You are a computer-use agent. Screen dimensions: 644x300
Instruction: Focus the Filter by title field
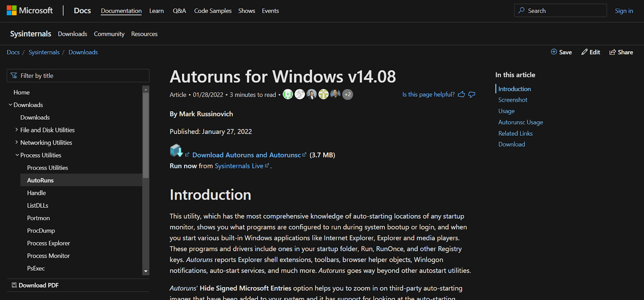pos(78,76)
